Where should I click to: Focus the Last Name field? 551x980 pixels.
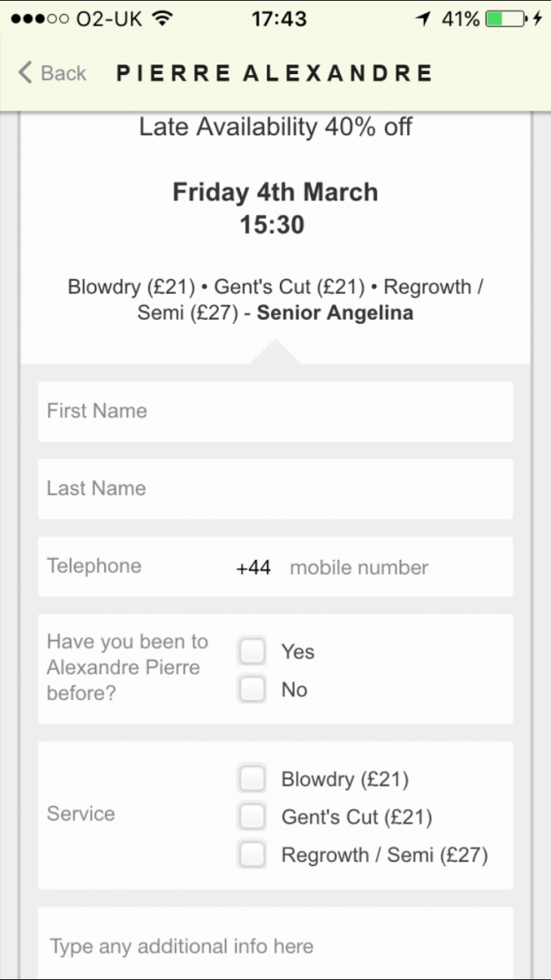275,488
